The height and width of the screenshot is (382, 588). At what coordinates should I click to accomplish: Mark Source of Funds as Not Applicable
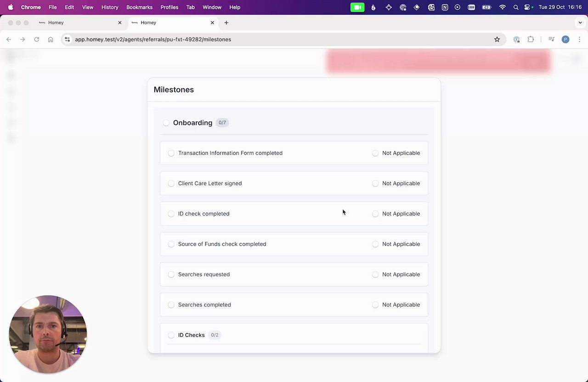[375, 244]
